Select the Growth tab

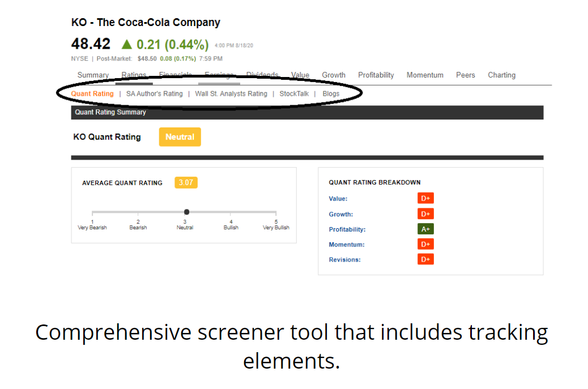[x=334, y=75]
